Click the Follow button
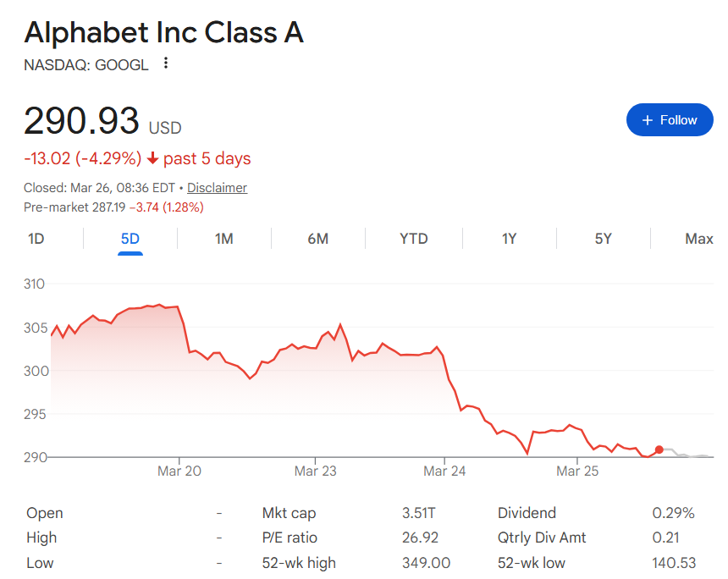 pos(670,119)
